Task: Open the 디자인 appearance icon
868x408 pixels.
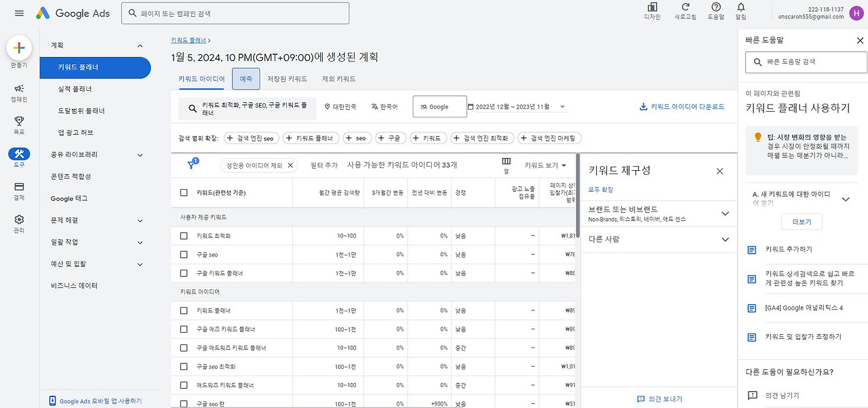Action: point(652,10)
